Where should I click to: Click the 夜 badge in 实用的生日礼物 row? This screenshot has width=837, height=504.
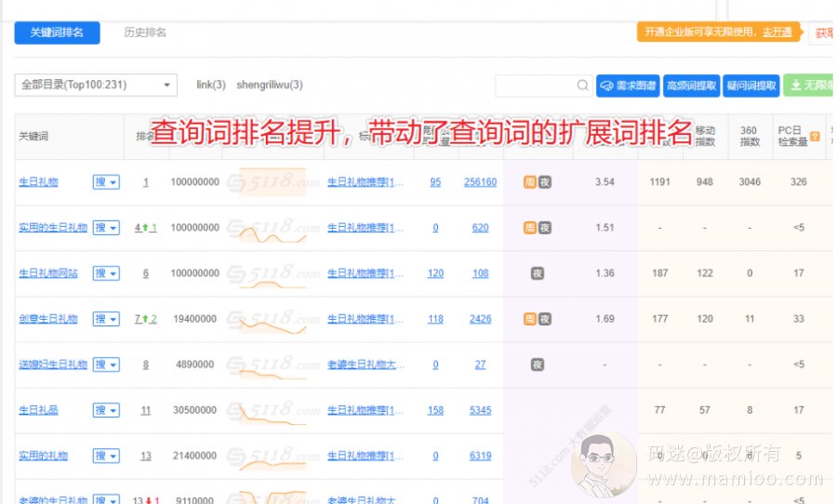(x=545, y=228)
